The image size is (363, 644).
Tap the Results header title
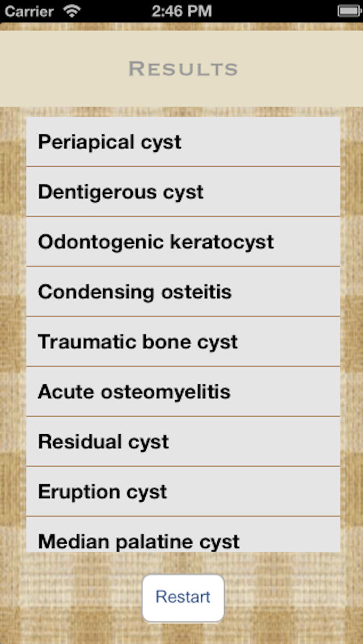tap(181, 68)
